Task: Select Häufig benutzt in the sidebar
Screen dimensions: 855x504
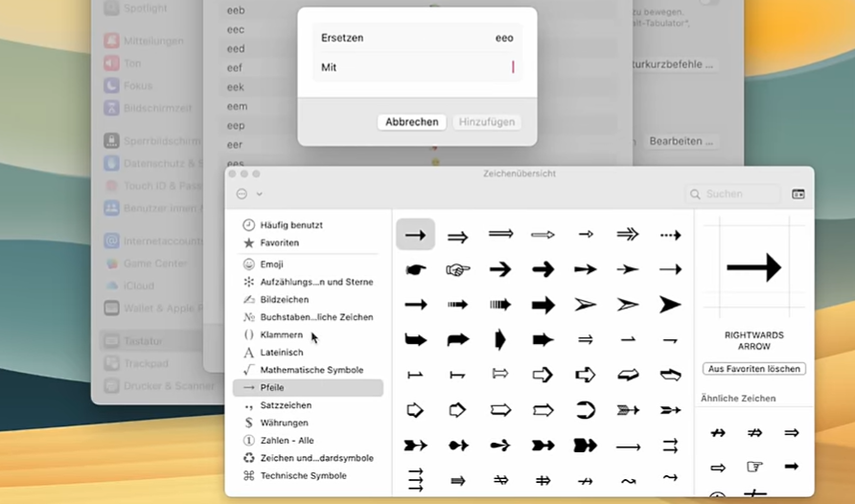Action: pyautogui.click(x=290, y=224)
